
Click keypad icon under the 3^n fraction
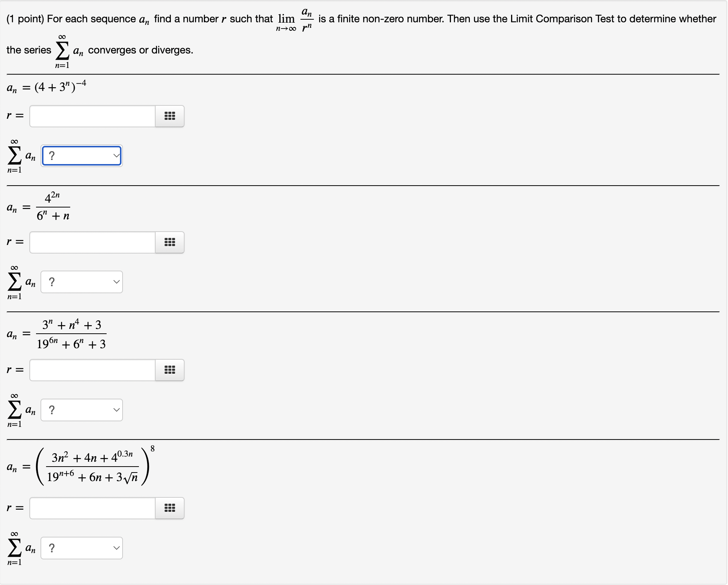coord(169,370)
